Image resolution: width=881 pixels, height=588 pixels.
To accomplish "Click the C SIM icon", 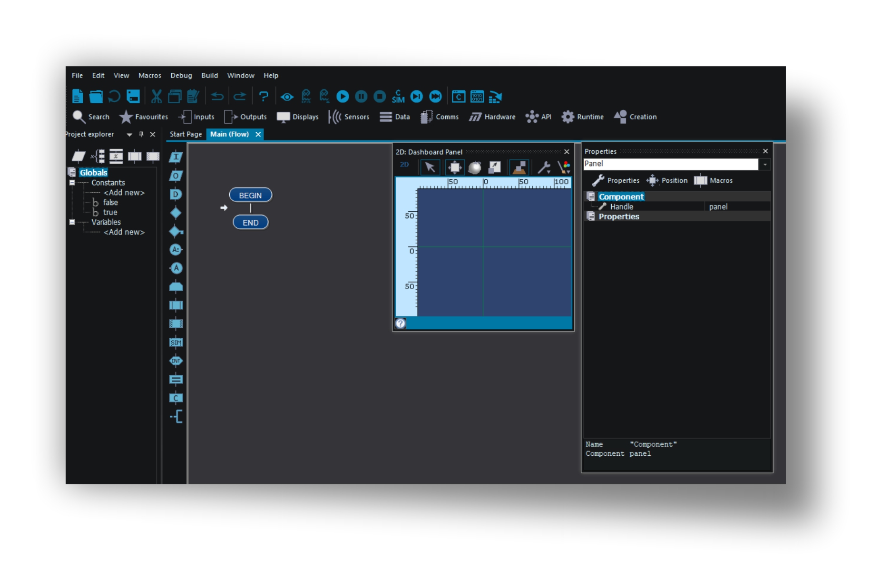I will tap(398, 97).
